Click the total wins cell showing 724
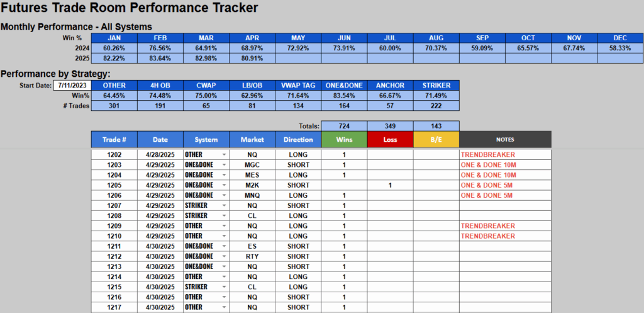The width and height of the screenshot is (644, 313). tap(344, 126)
